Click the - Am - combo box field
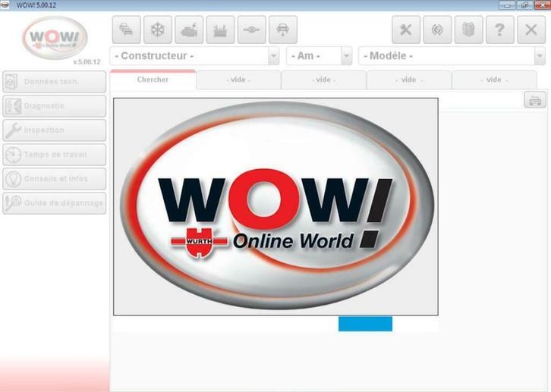The width and height of the screenshot is (551, 392). [x=319, y=56]
